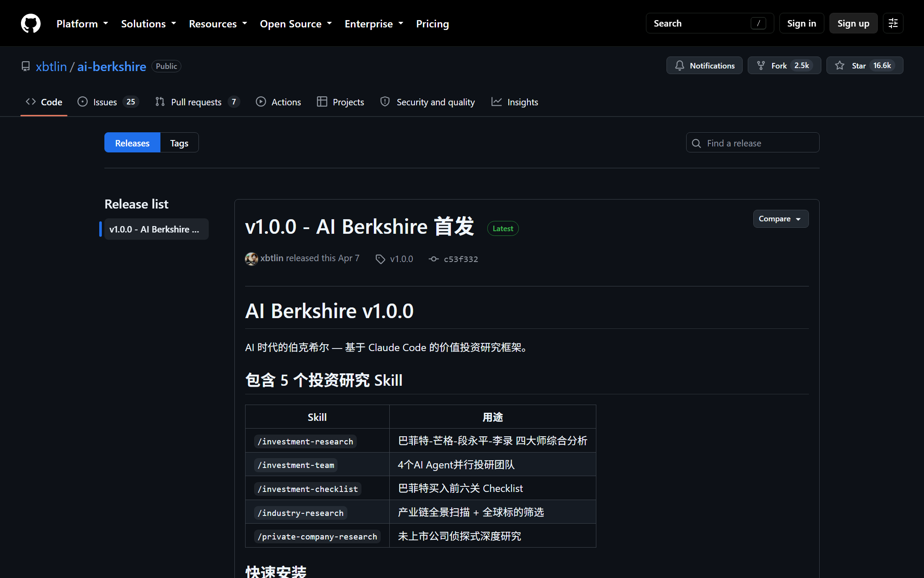The height and width of the screenshot is (578, 924).
Task: Open the Projects tab
Action: [x=341, y=102]
